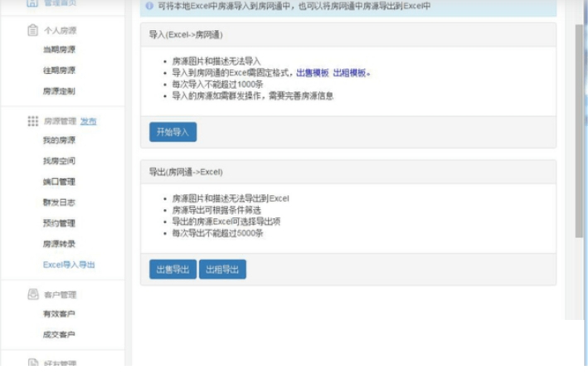
Task: Click the info icon in the blue notice bar
Action: pos(149,6)
